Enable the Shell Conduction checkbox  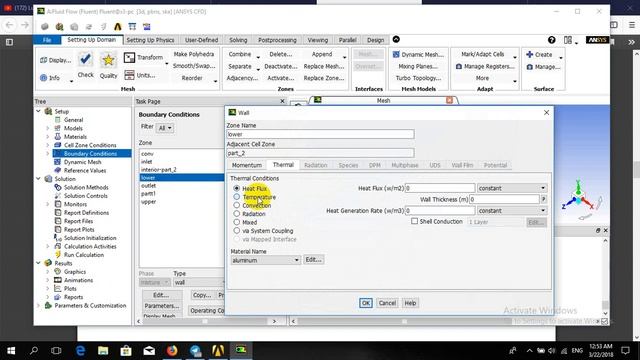click(x=415, y=221)
